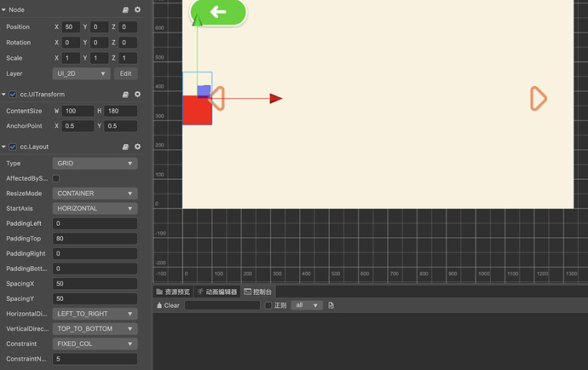Click the Position Y input field
This screenshot has height=370, width=588.
pyautogui.click(x=99, y=27)
